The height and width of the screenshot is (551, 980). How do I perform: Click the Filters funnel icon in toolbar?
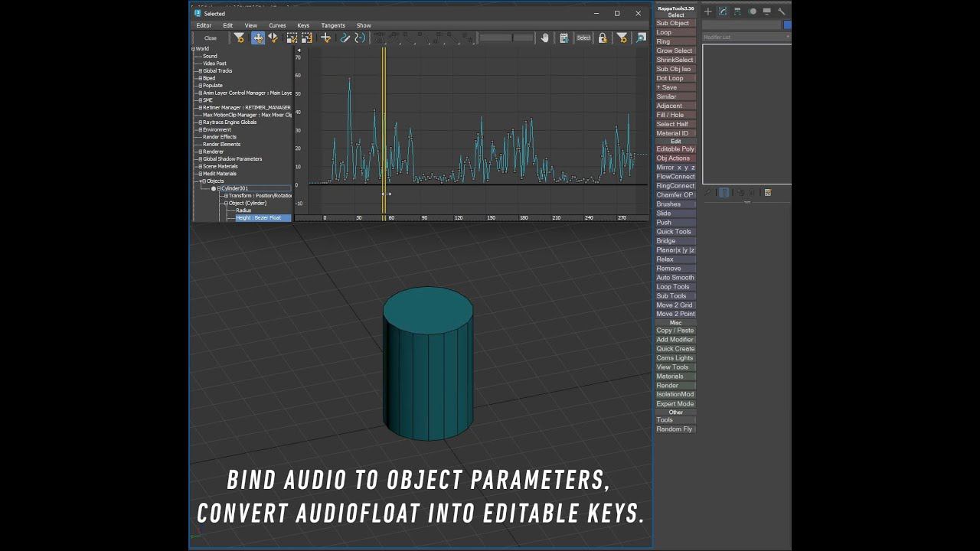click(x=239, y=37)
